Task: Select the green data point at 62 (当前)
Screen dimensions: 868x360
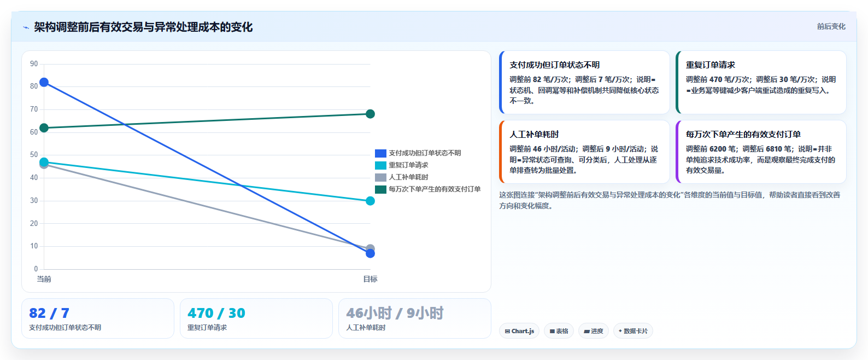Action: coord(44,128)
